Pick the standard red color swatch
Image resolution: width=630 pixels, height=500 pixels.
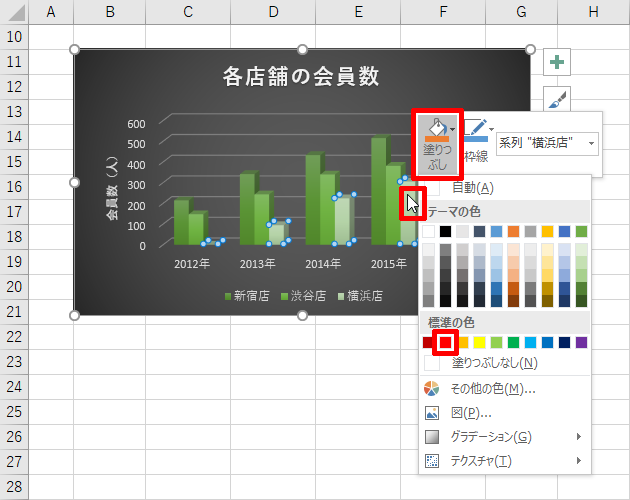point(445,342)
